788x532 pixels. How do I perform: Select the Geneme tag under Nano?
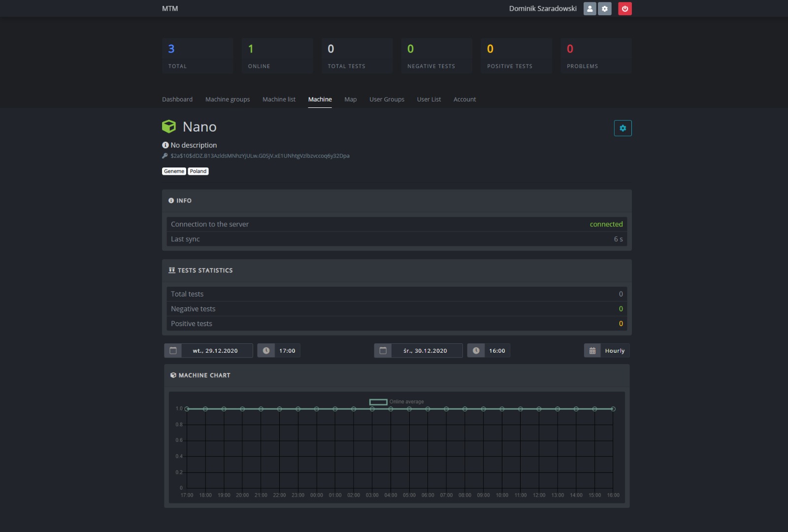click(x=174, y=171)
